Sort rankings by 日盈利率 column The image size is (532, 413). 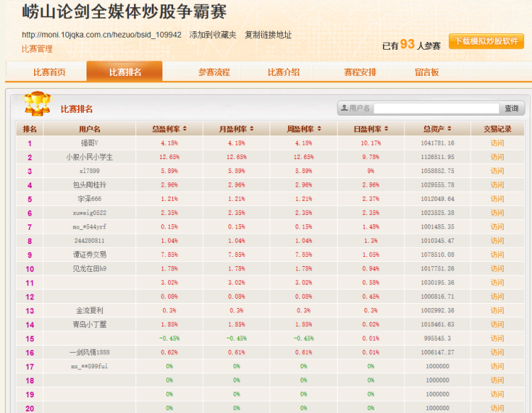point(371,129)
